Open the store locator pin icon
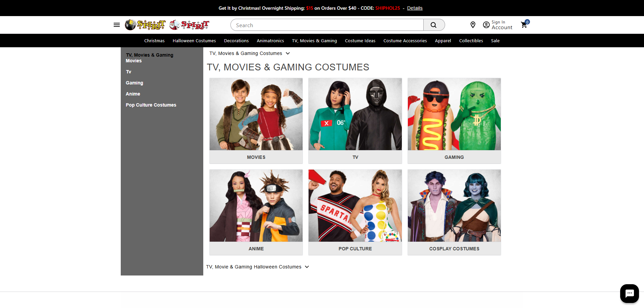 coord(473,25)
